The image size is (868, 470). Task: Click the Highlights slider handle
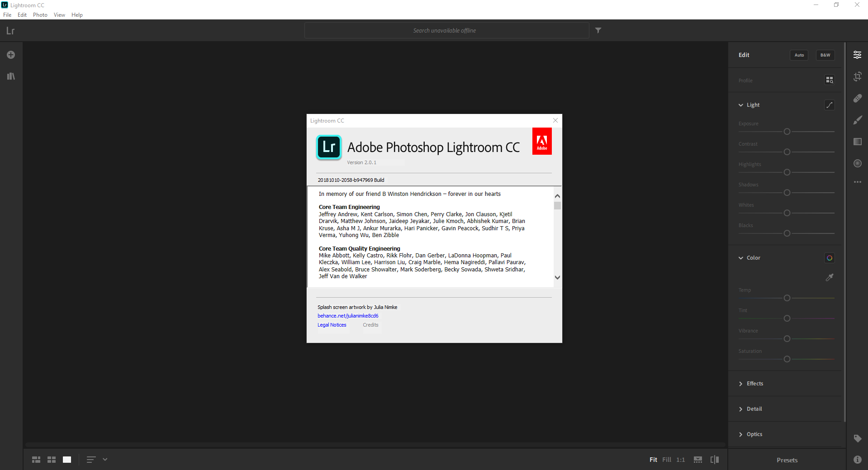pos(787,172)
